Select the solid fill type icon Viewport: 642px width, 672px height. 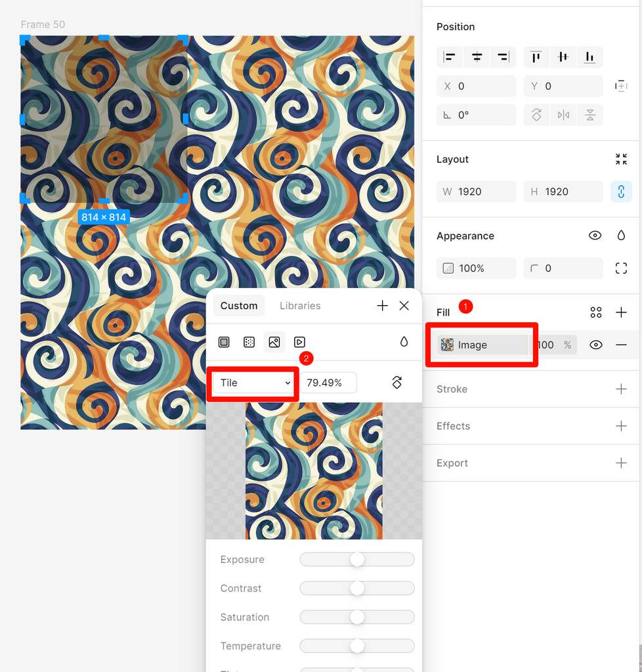224,342
